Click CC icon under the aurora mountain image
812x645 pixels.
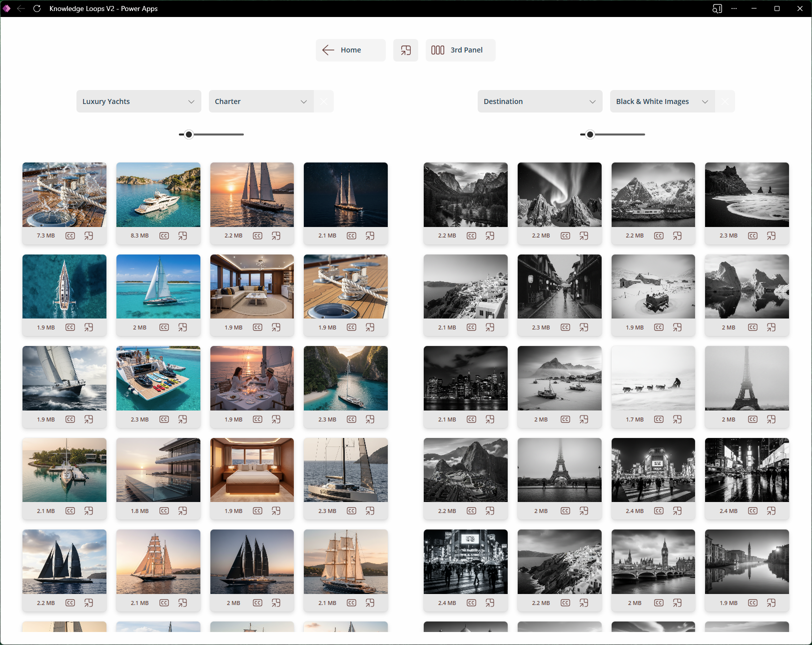tap(565, 235)
